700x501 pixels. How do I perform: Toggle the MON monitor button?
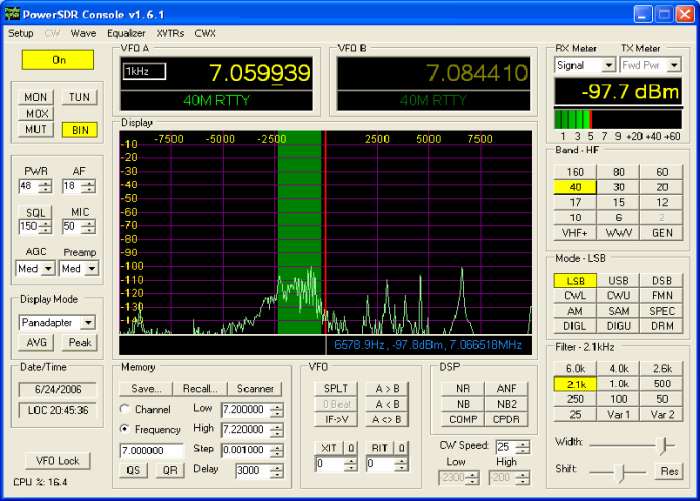tap(36, 97)
